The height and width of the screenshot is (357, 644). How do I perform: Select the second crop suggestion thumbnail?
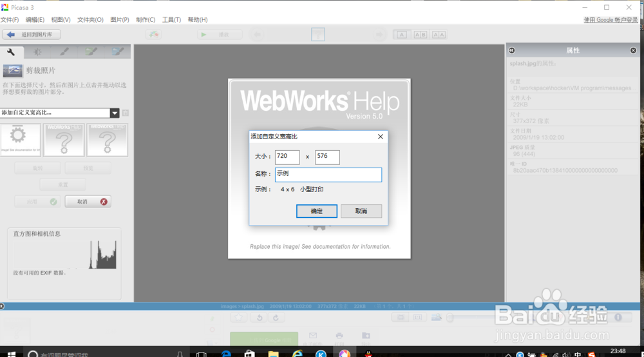click(64, 140)
